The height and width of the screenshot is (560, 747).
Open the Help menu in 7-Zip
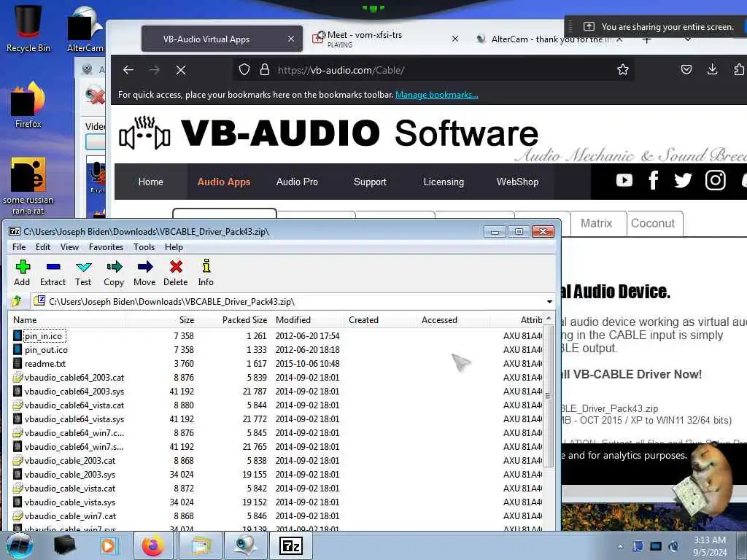coord(174,246)
